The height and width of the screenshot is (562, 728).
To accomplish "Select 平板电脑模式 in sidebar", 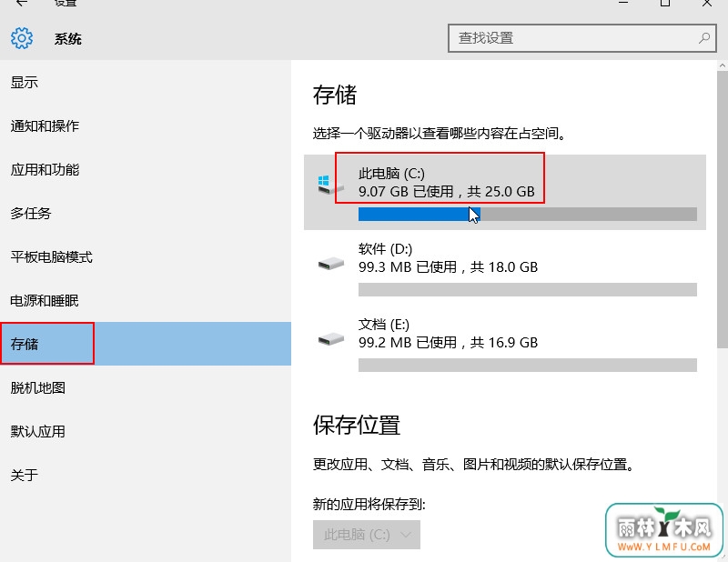I will click(146, 257).
